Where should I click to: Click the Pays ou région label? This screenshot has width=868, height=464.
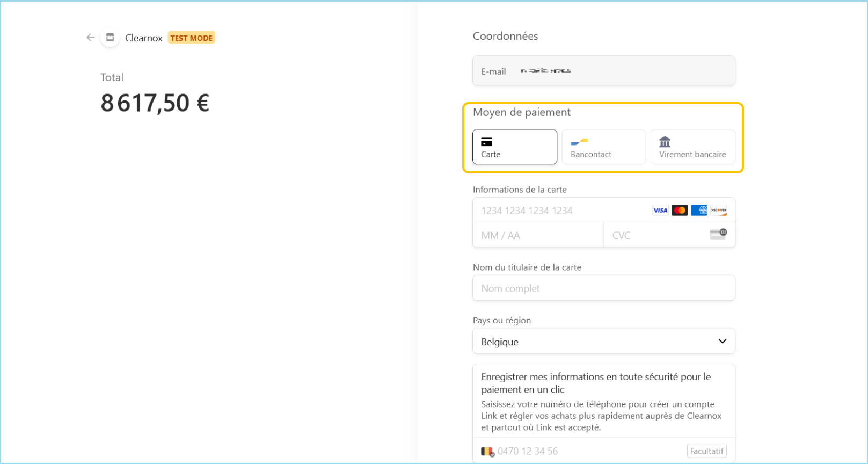[502, 320]
